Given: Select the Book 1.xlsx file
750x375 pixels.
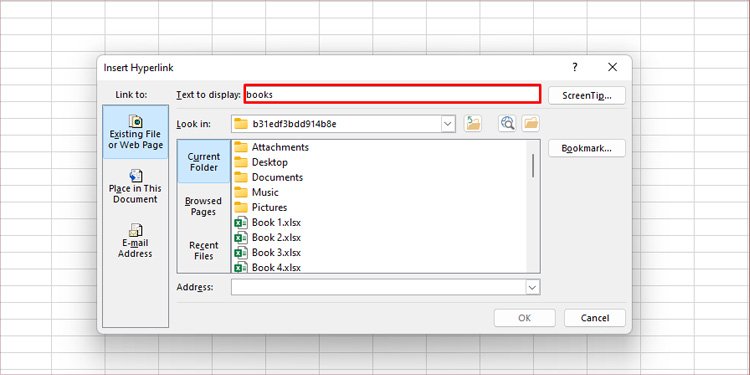Looking at the screenshot, I should coord(267,222).
